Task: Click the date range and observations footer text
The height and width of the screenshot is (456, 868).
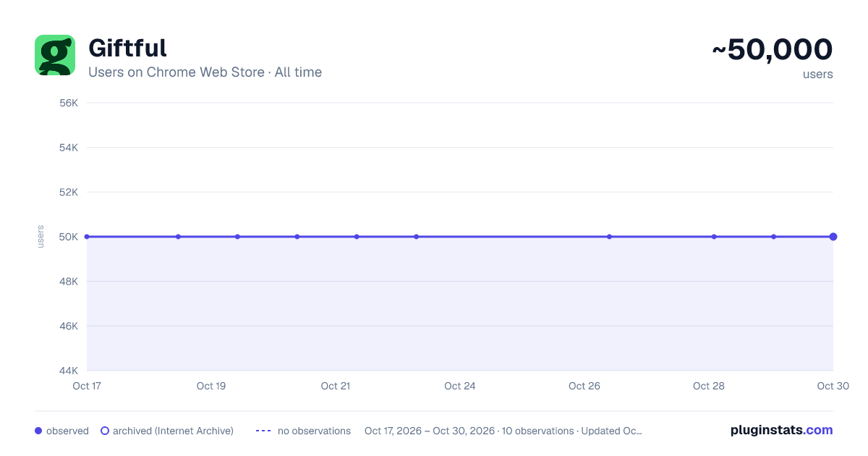Action: [x=503, y=431]
